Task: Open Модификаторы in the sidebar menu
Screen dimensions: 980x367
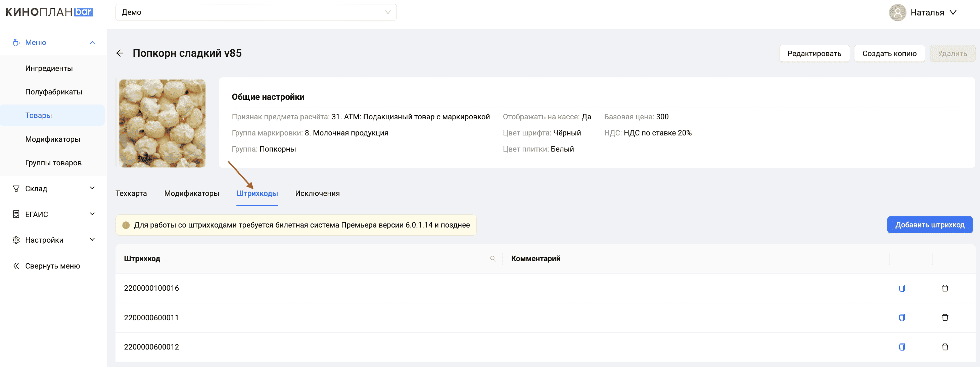Action: click(x=52, y=139)
